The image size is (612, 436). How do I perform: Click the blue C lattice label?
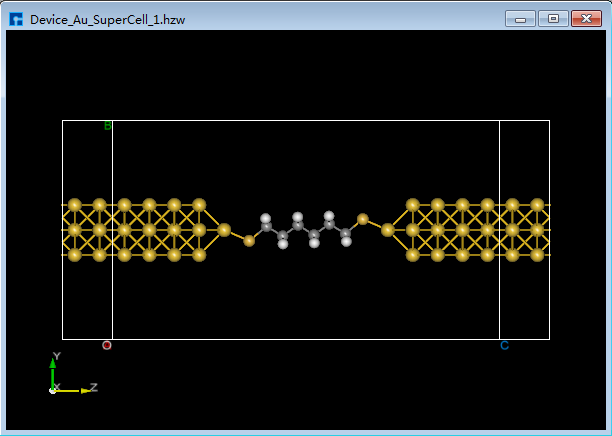504,346
